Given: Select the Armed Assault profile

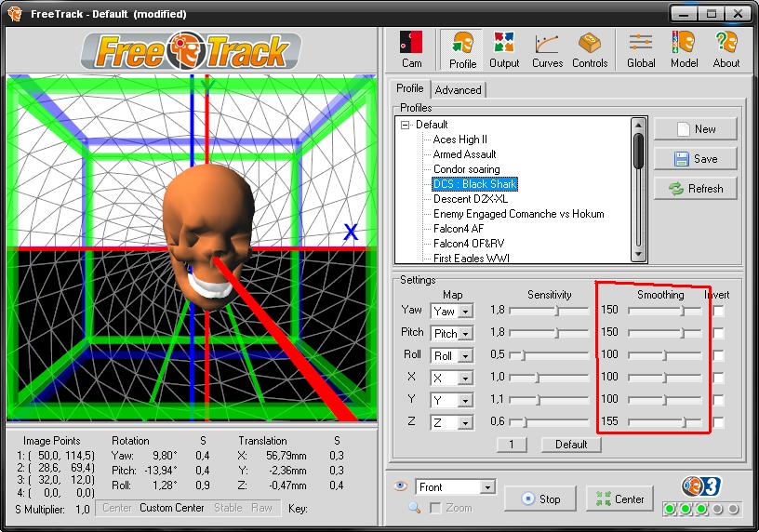Looking at the screenshot, I should coord(465,154).
